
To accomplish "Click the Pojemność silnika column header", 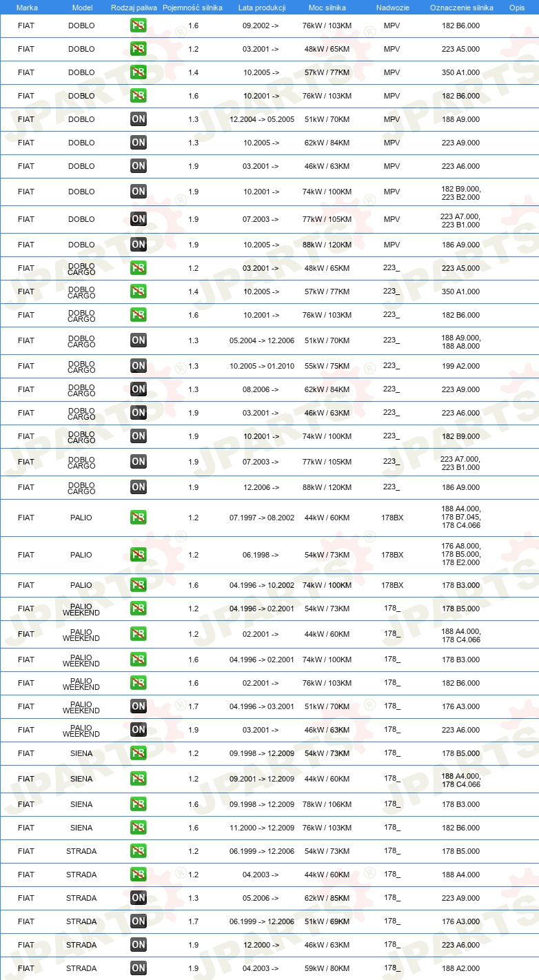I will pos(192,8).
